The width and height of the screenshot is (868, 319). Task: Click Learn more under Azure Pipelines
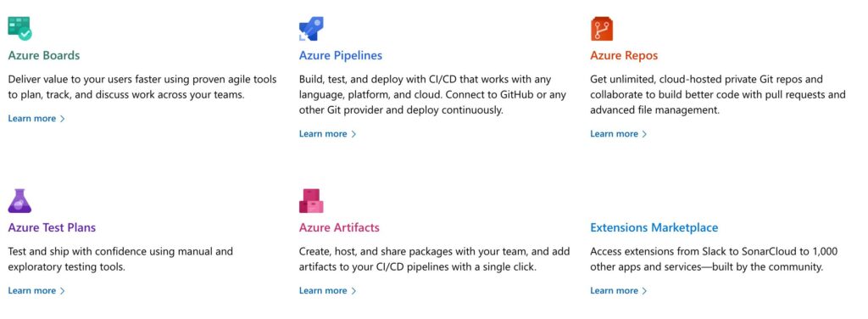[x=323, y=134]
